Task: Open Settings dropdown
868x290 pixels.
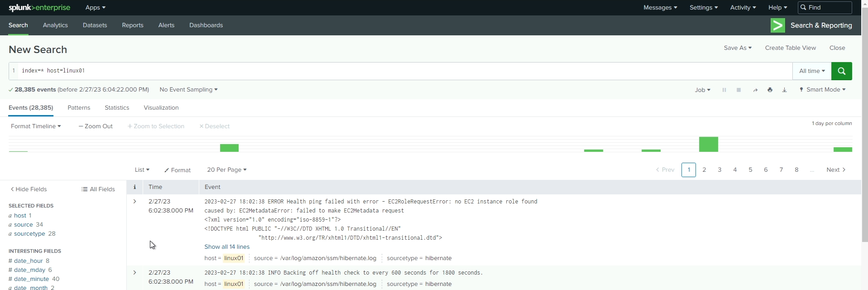Action: coord(703,8)
